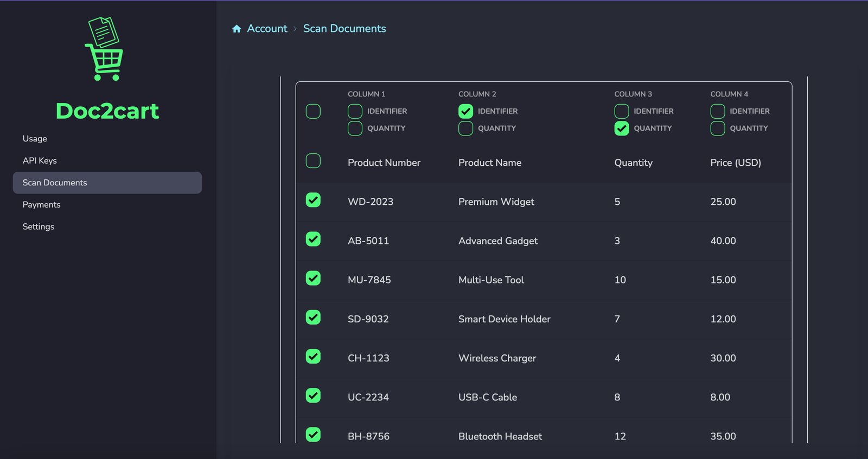Open the Usage sidebar item
868x459 pixels.
coord(35,139)
